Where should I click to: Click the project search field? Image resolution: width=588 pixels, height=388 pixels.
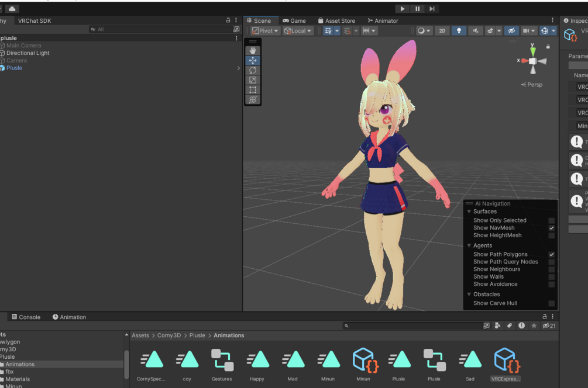click(412, 326)
